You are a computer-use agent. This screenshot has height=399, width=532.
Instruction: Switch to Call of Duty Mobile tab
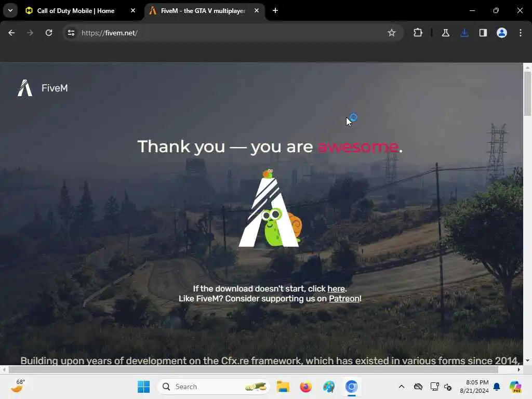coord(76,11)
